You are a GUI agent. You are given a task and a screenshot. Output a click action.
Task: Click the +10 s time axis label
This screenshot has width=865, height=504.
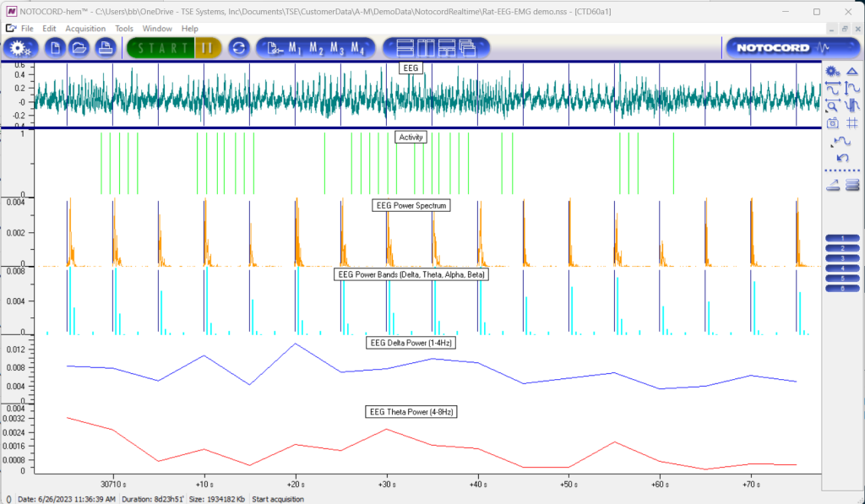(x=204, y=484)
